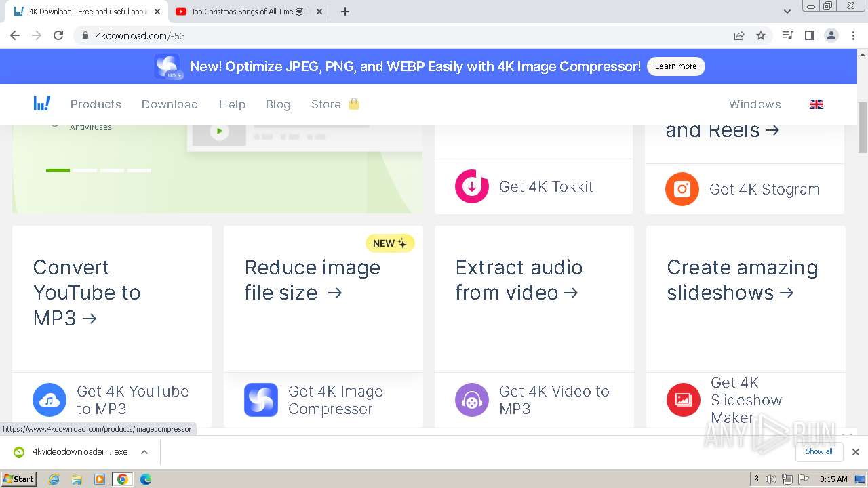Open the Store menu item
Screen dimensions: 868x488
click(x=326, y=104)
